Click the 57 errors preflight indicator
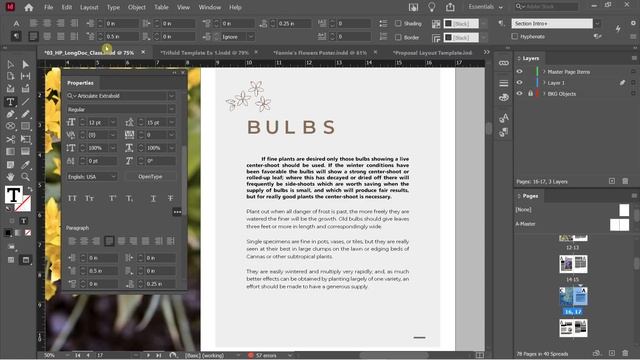 [x=266, y=356]
